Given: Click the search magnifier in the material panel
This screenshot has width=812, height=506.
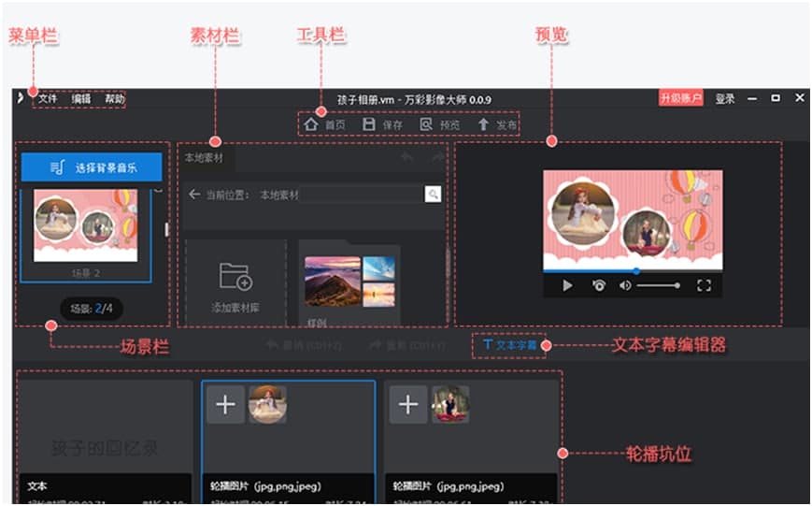Looking at the screenshot, I should point(432,195).
